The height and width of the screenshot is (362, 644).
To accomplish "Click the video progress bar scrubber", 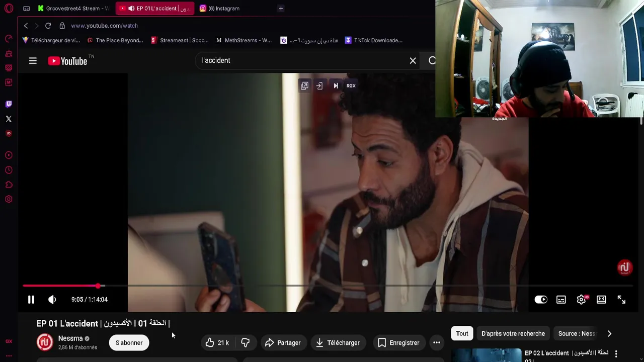I will 98,286.
